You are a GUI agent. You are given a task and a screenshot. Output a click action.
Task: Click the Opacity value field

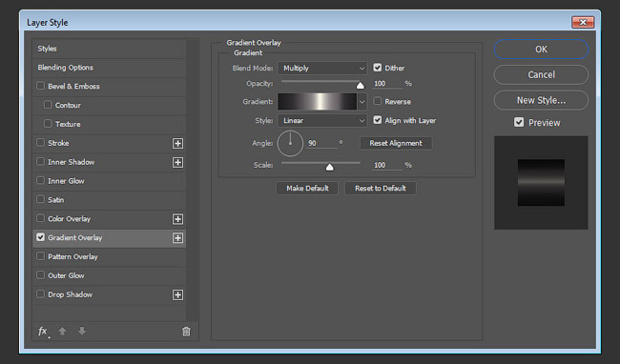coord(387,84)
